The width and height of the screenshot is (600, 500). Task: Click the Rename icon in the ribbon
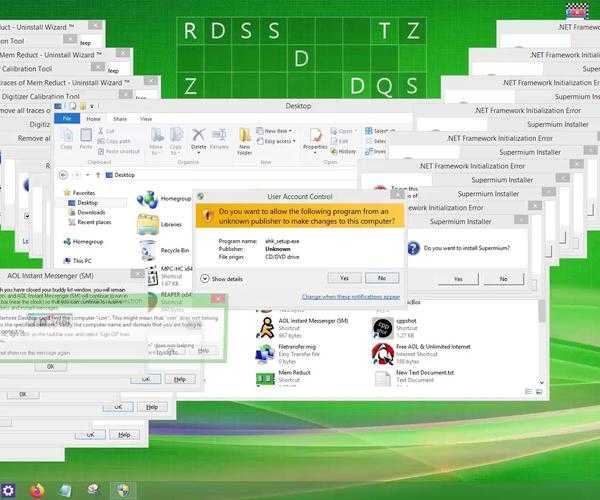click(x=219, y=138)
